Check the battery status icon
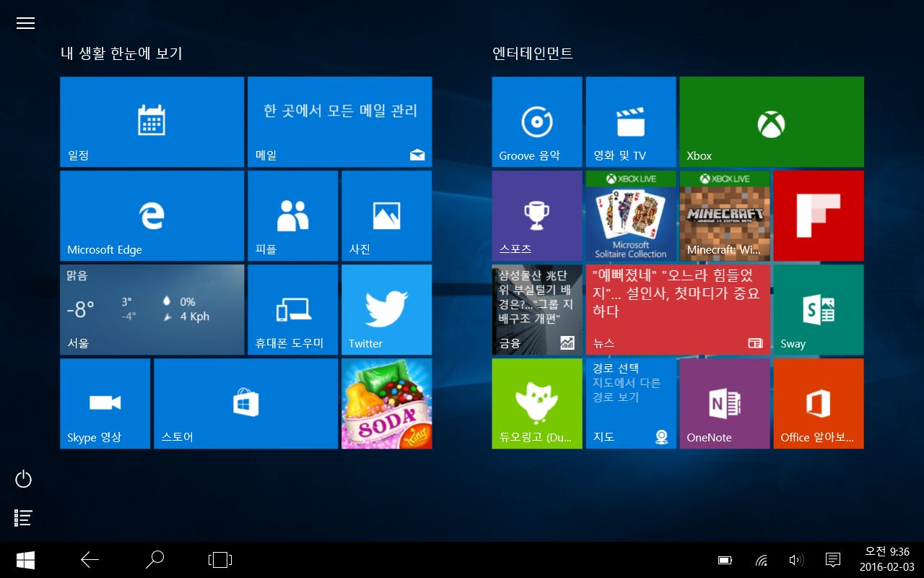Screen dimensions: 924x578 pos(725,560)
